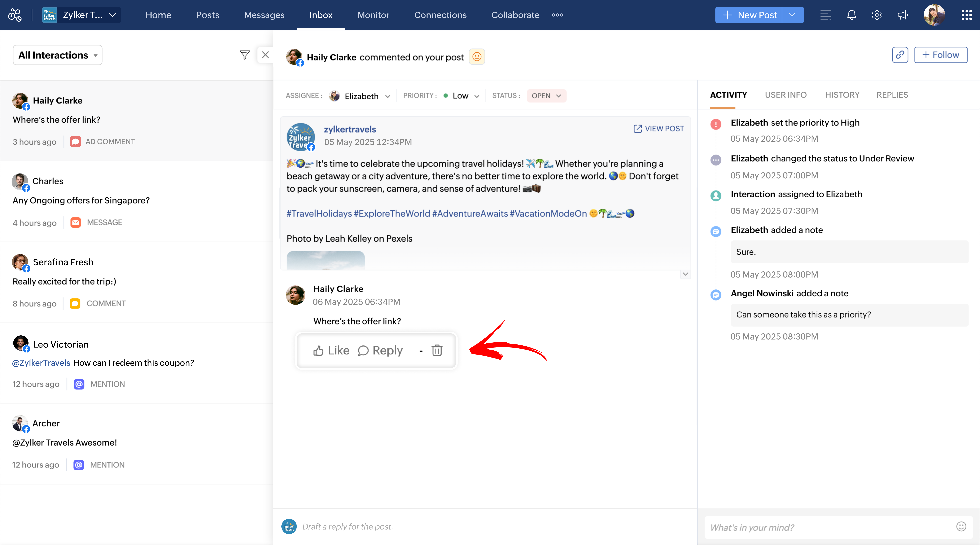Open settings gear in top bar
The width and height of the screenshot is (980, 545).
tap(877, 15)
